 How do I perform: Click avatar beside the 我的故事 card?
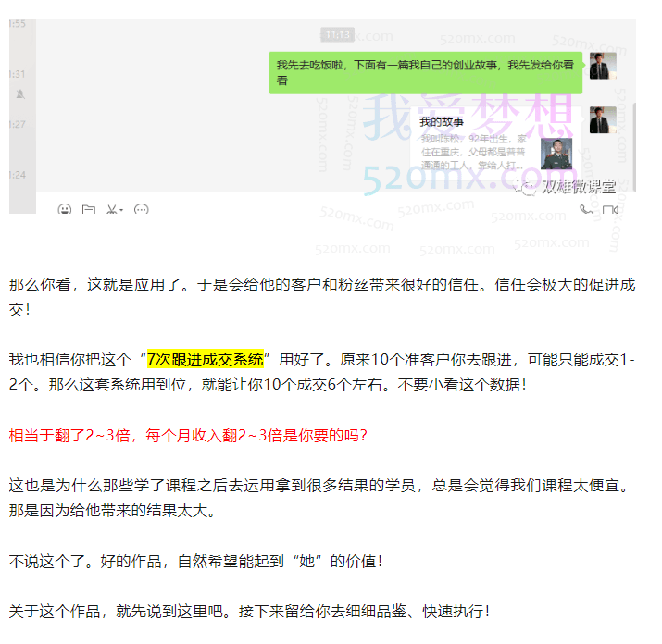tap(603, 120)
